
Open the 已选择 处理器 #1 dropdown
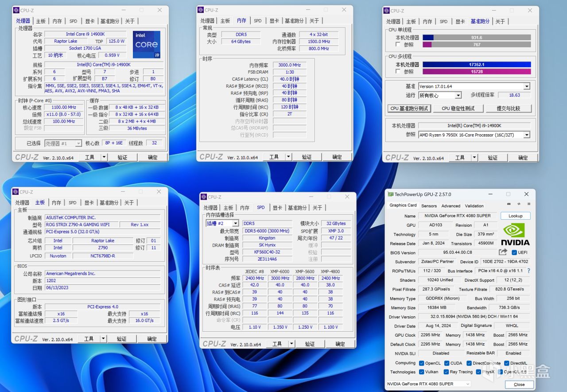click(78, 144)
